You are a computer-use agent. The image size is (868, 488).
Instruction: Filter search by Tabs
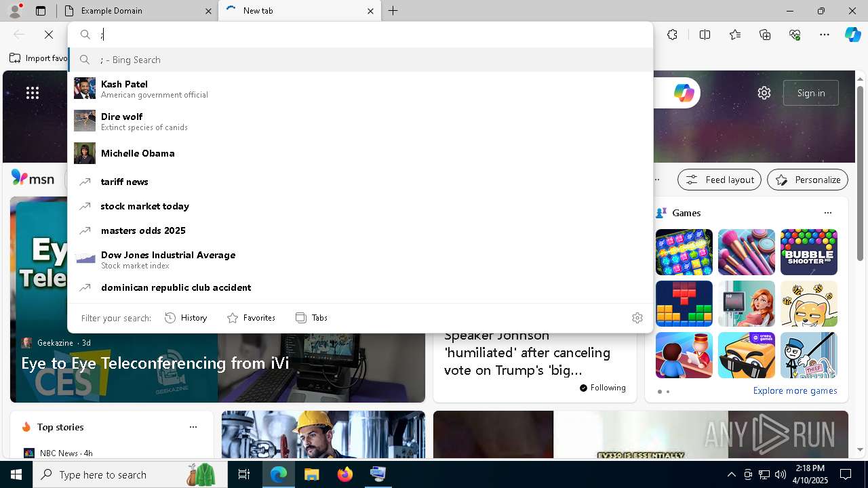(x=311, y=318)
